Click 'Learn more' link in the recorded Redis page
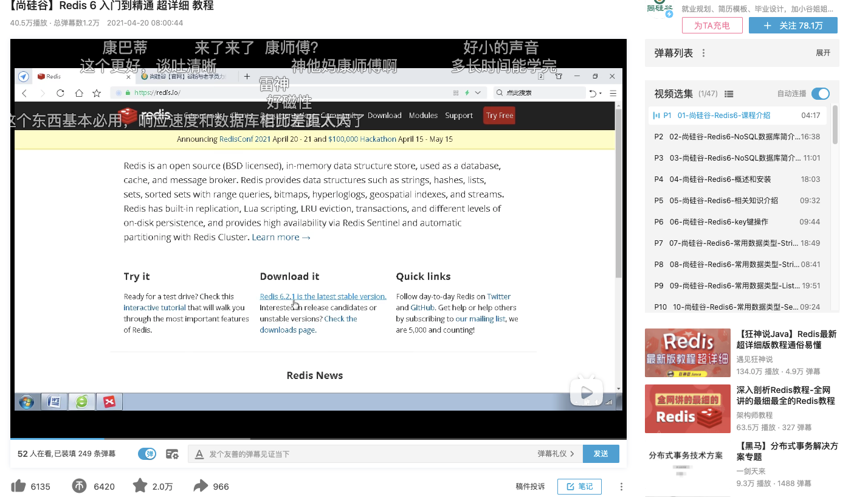 (x=281, y=237)
